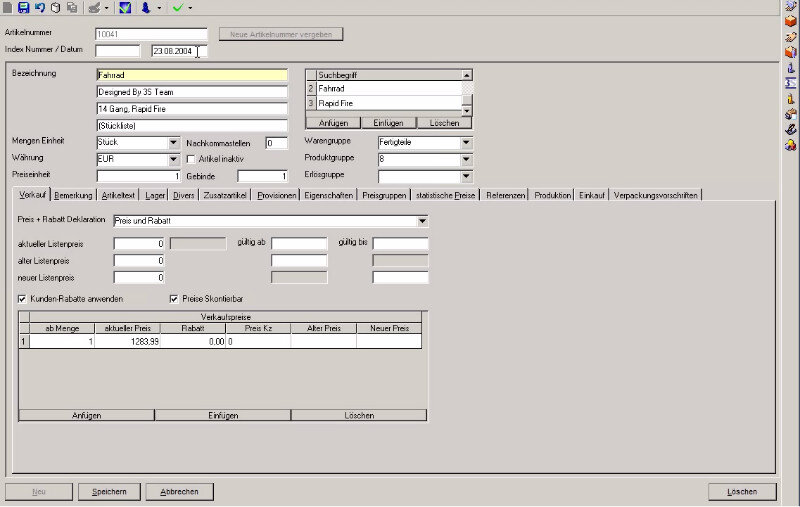Image resolution: width=800 pixels, height=507 pixels.
Task: Uncheck Kunden-Rabatte anwenden
Action: [23, 298]
